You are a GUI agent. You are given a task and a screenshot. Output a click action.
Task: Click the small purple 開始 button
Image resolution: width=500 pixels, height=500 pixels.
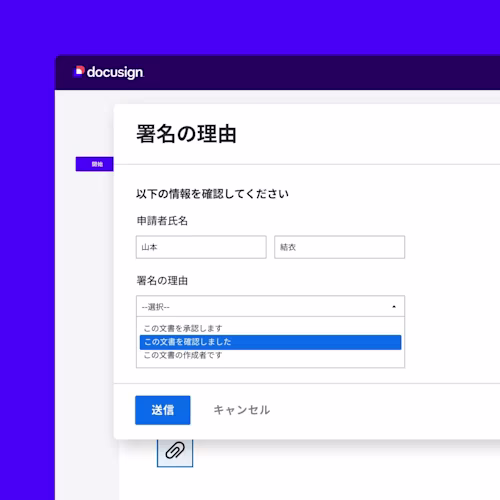(95, 164)
